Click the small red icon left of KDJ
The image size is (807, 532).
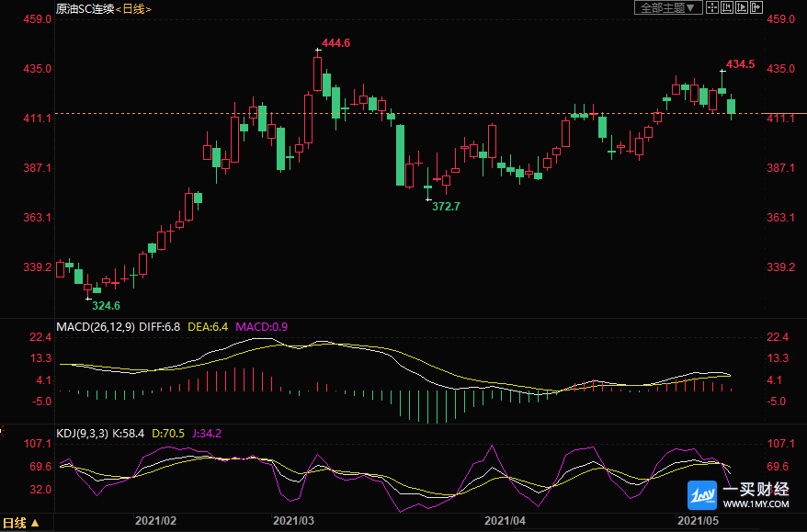point(2,431)
